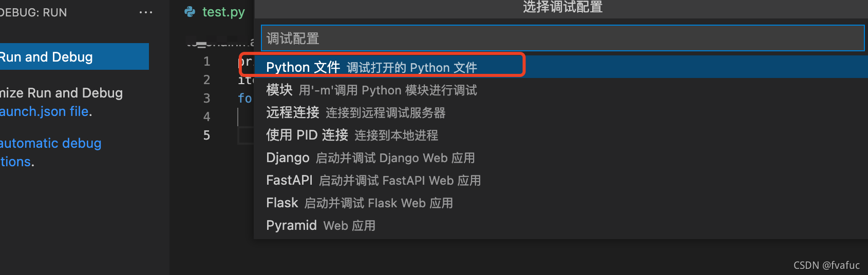Viewport: 868px width, 275px height.
Task: Click the Run and Debug button
Action: pos(74,56)
